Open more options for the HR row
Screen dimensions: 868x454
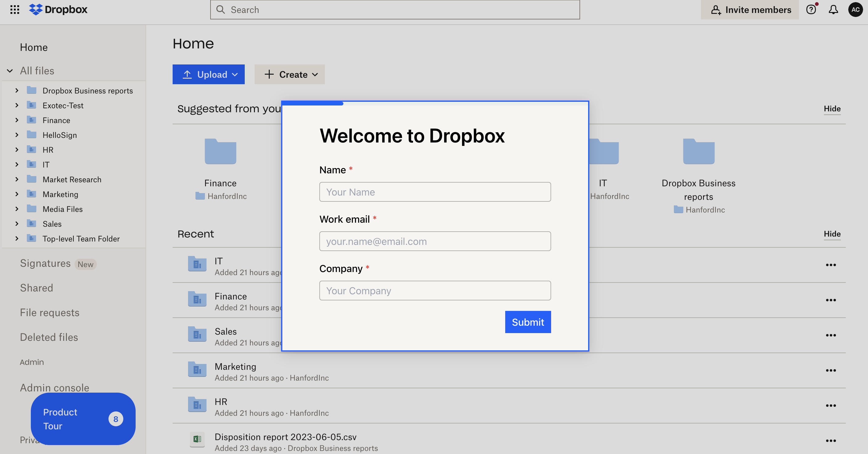[x=831, y=406]
